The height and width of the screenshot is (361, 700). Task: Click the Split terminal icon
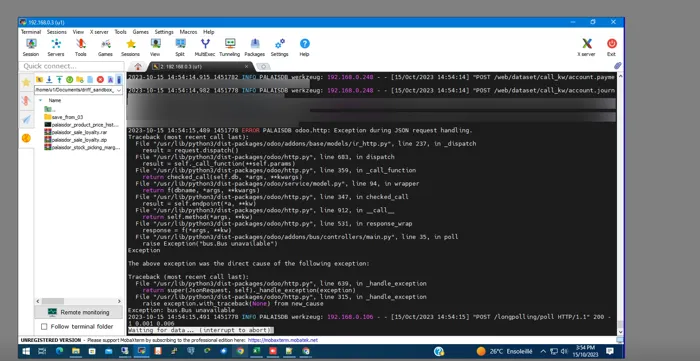[x=180, y=47]
